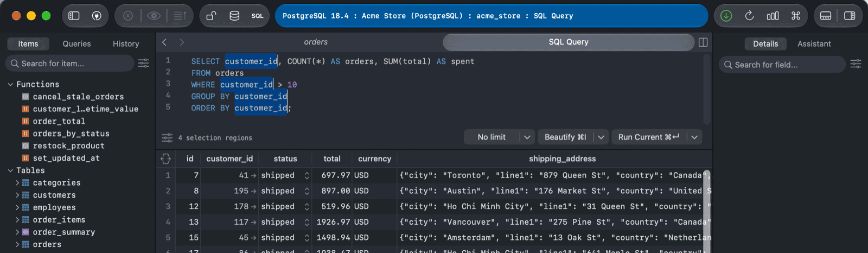868x253 pixels.
Task: Click the eye preview changes icon
Action: tap(154, 16)
